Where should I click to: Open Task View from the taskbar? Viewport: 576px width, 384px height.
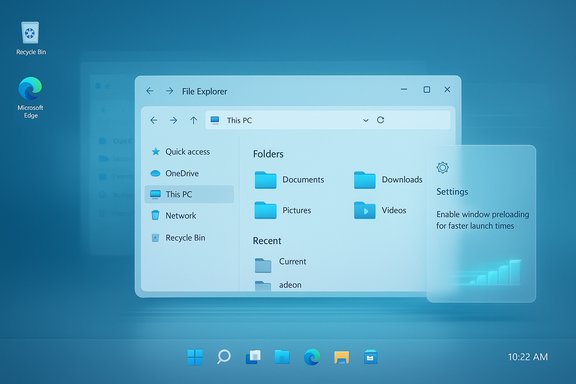click(x=253, y=357)
